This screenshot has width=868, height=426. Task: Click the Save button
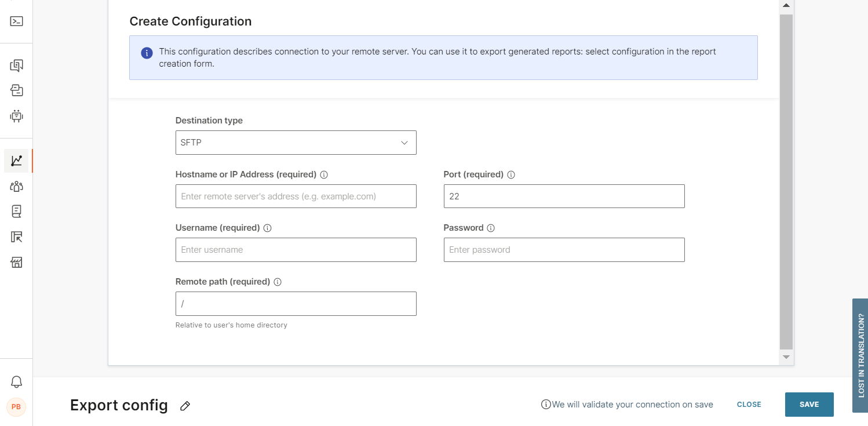809,405
